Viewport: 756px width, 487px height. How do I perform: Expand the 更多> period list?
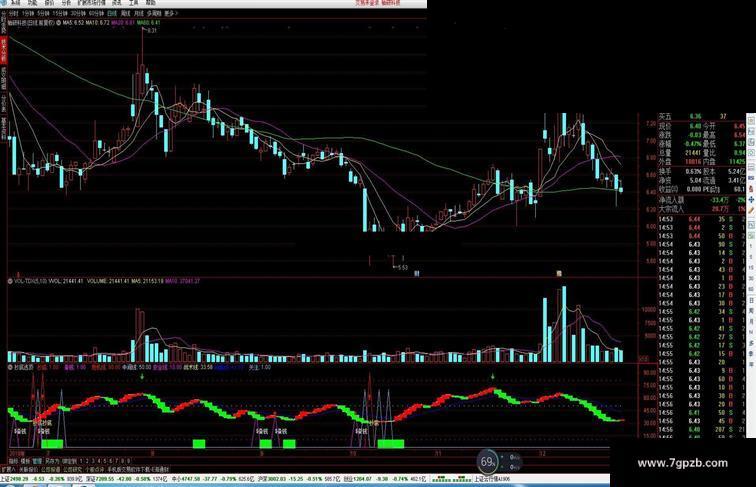[171, 14]
